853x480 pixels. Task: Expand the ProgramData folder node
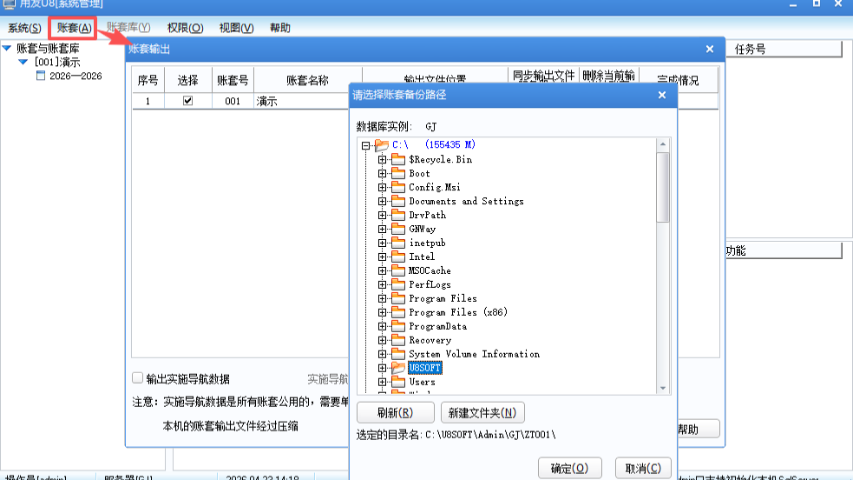pos(382,326)
